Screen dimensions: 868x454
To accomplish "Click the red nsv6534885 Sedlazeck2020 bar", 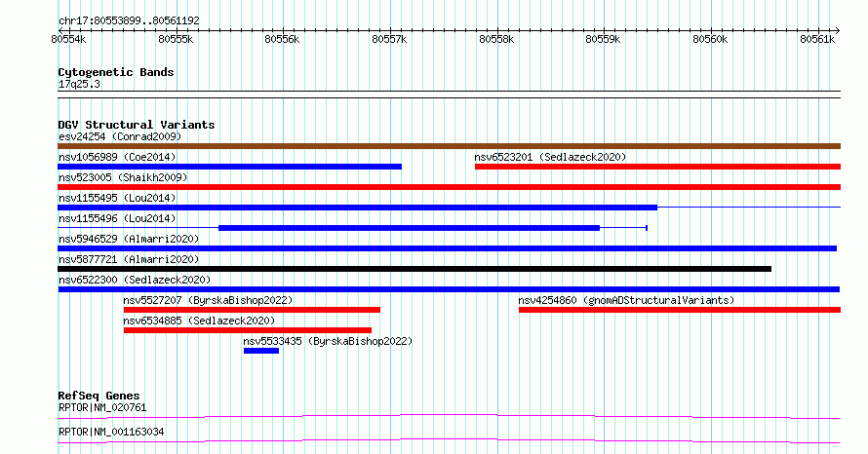I will [248, 330].
